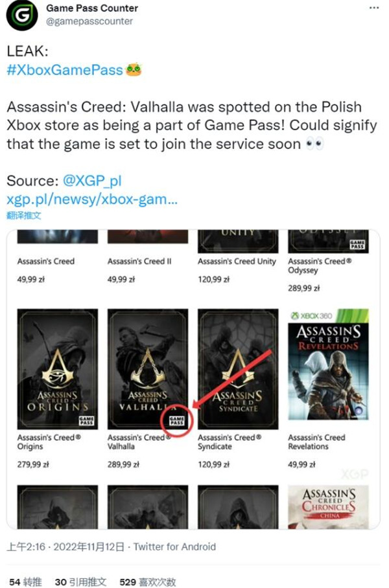Click the tweet timestamp 2022年11月12日

click(89, 547)
